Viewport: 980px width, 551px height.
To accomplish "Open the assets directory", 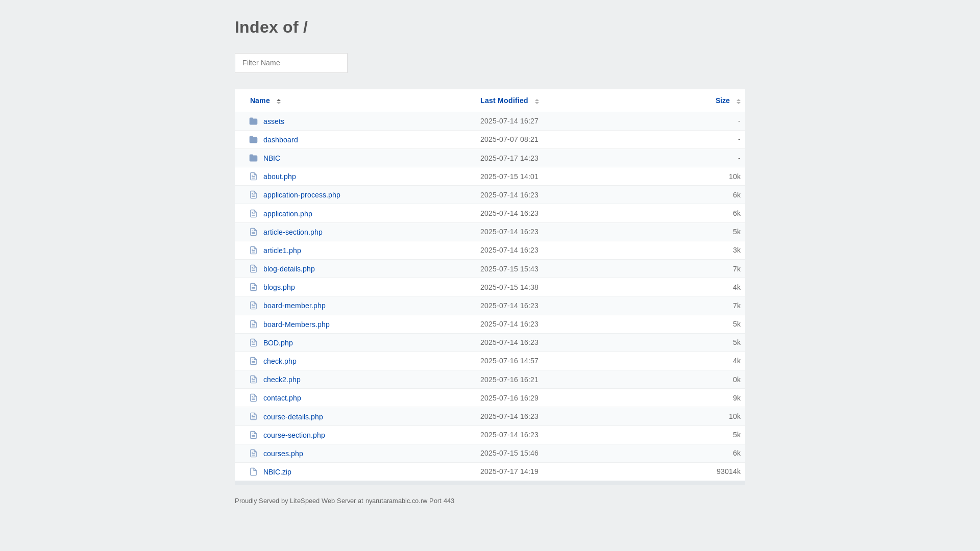I will (274, 121).
